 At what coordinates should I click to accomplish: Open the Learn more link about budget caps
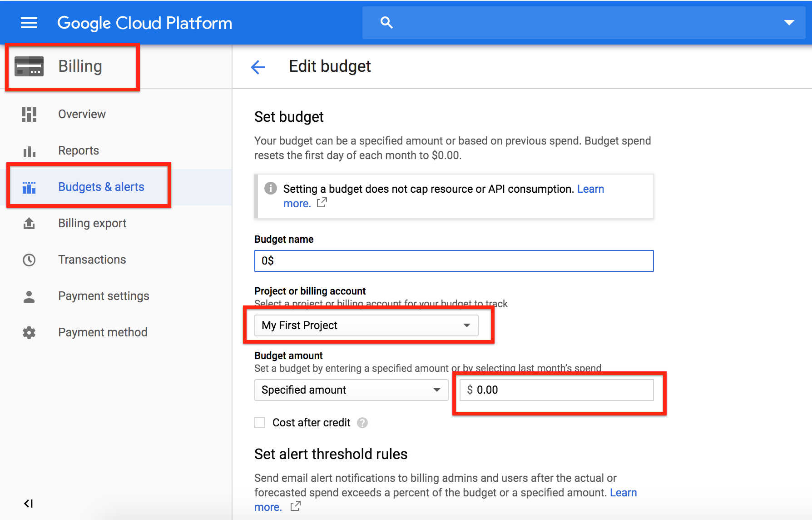(444, 196)
